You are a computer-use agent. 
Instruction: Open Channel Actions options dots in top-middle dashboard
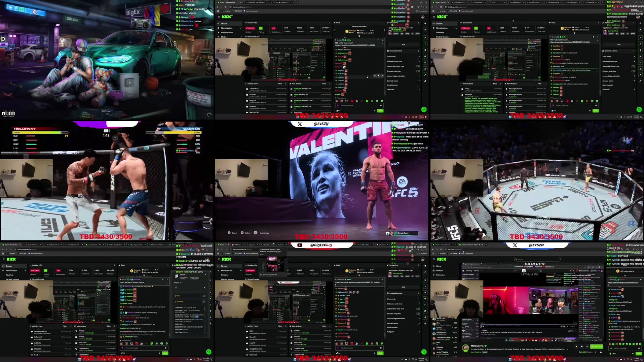pos(419,51)
